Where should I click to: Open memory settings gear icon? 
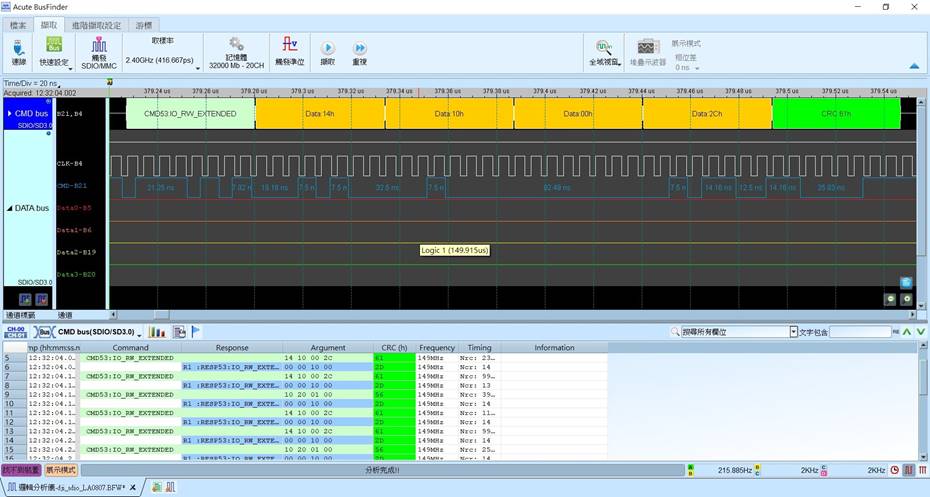(x=236, y=45)
